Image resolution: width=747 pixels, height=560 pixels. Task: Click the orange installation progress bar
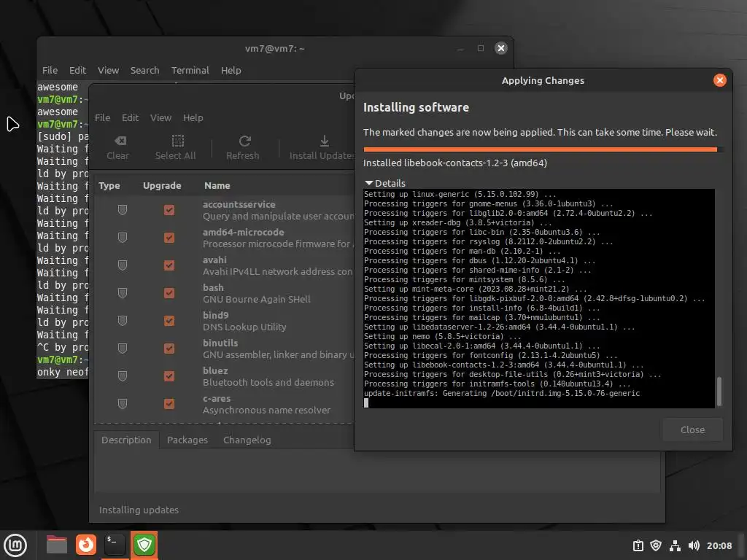coord(540,149)
